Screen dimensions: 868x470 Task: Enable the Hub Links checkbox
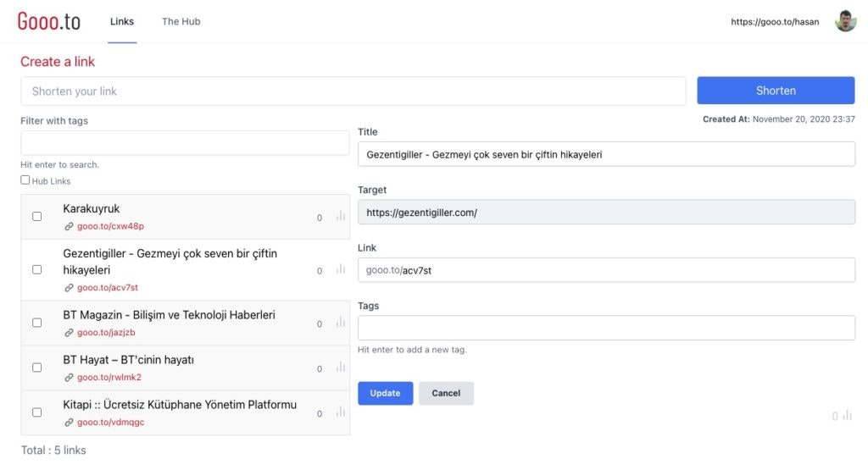pos(25,180)
